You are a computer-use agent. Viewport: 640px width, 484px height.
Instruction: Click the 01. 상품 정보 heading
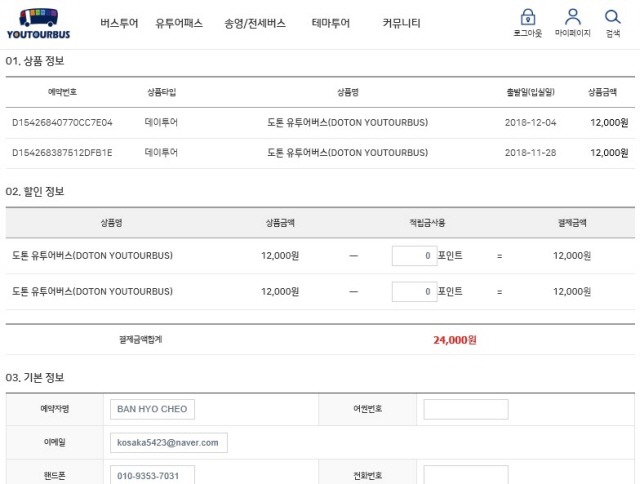click(35, 61)
